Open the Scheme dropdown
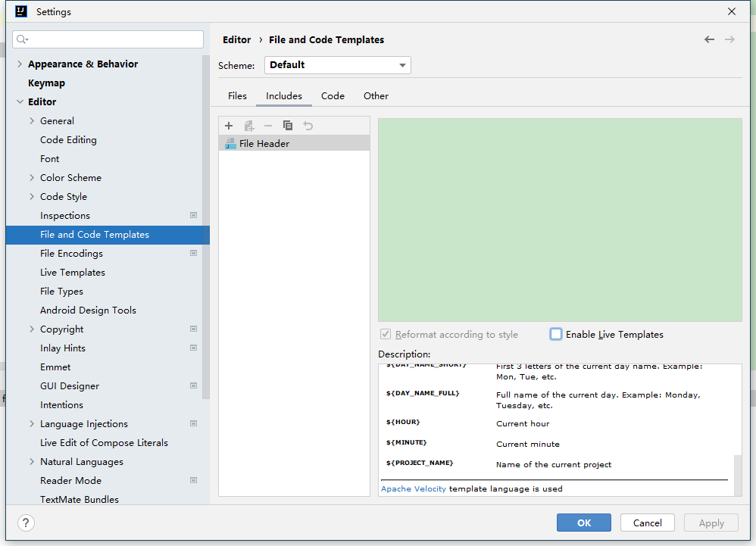This screenshot has height=546, width=756. 338,65
